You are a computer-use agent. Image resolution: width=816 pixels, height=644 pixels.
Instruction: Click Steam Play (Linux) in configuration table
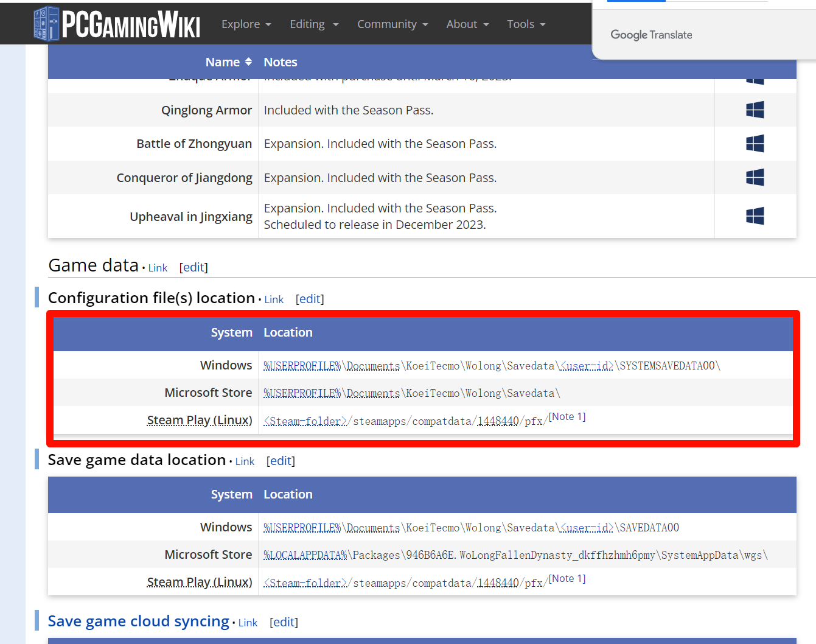pos(200,421)
